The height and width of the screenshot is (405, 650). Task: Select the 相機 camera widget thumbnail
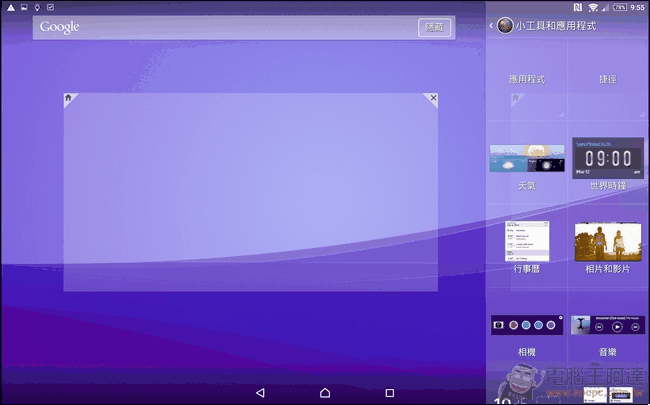[527, 325]
